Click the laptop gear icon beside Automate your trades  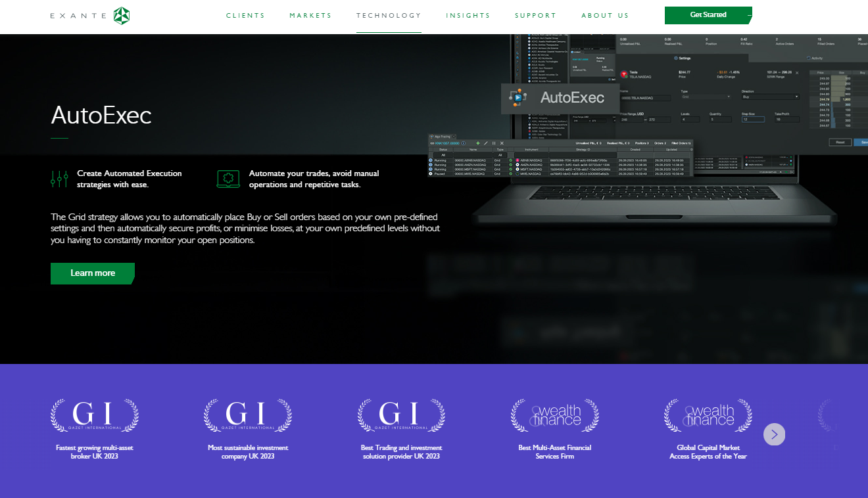228,179
